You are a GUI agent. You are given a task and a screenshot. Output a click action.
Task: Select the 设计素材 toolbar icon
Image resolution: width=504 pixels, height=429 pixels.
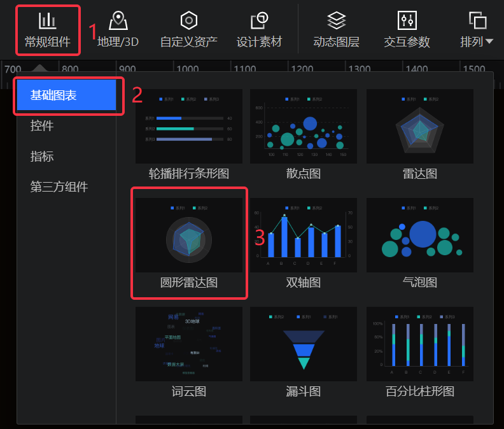(x=259, y=21)
